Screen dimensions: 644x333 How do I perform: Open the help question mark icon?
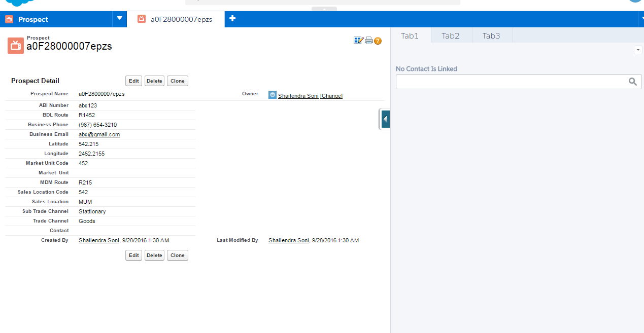(378, 41)
